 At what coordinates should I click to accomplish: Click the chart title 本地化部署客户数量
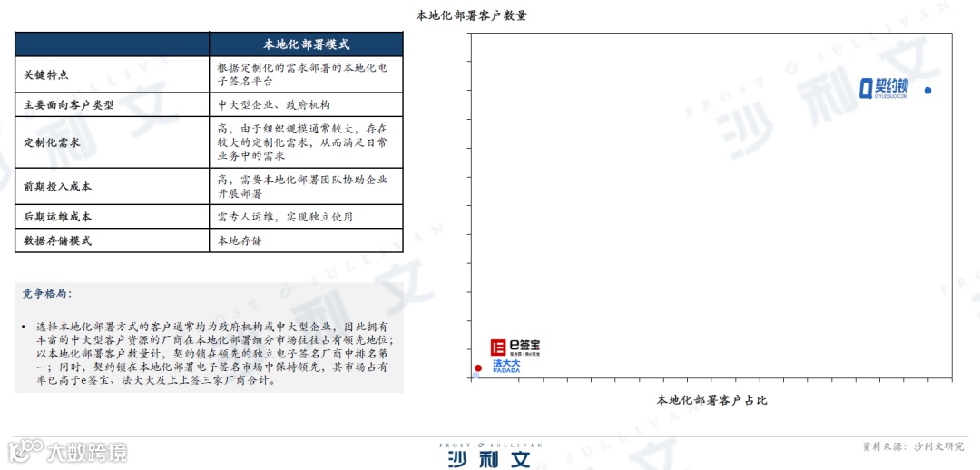pyautogui.click(x=471, y=15)
